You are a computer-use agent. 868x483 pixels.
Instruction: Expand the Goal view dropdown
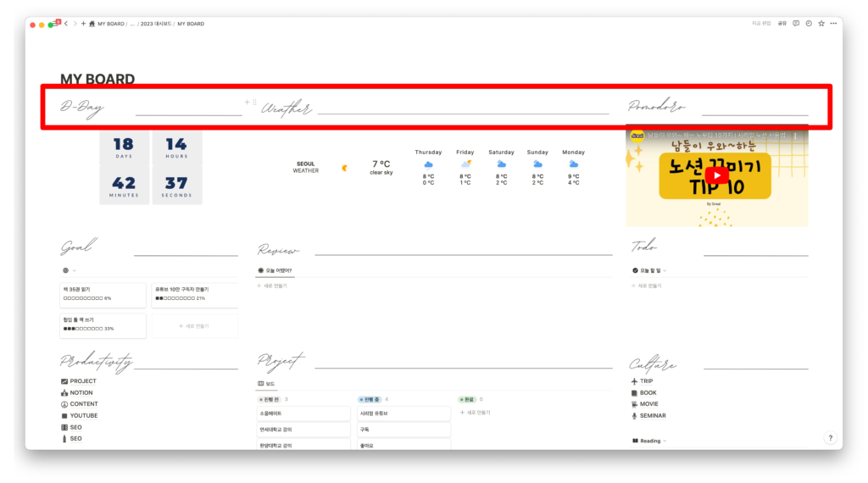pos(69,270)
